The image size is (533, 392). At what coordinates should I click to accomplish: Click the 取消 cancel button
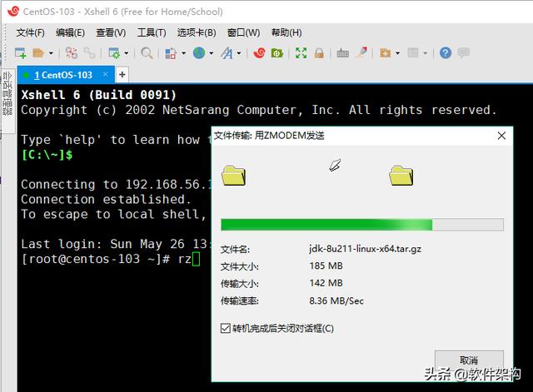click(469, 360)
